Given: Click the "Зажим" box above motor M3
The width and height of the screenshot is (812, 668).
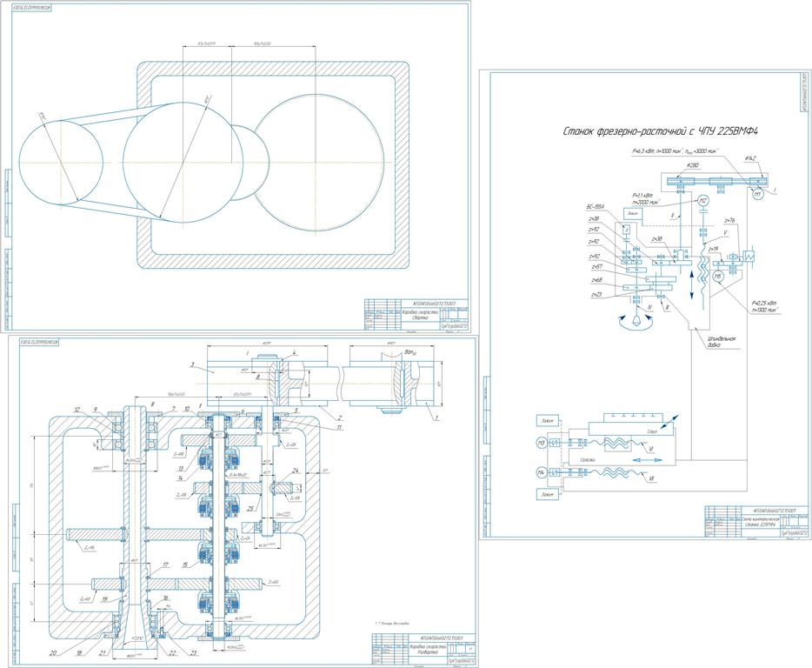Looking at the screenshot, I should (548, 421).
